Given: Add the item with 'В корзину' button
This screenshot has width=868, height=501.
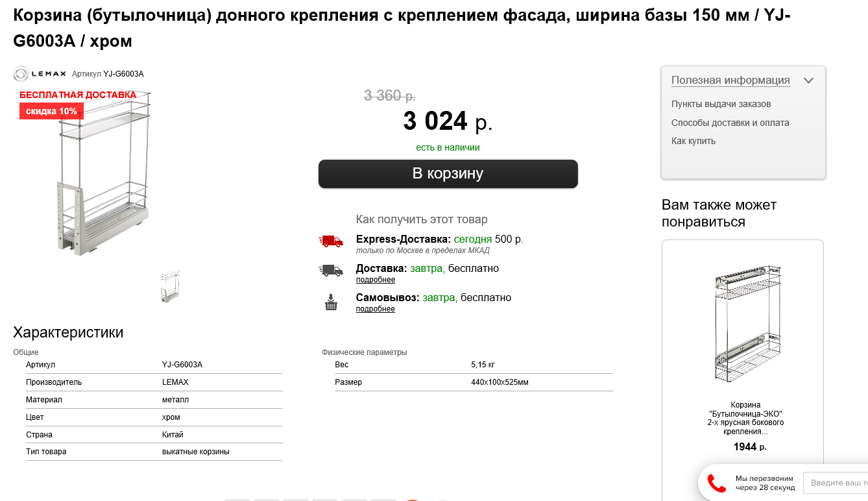Looking at the screenshot, I should click(448, 174).
